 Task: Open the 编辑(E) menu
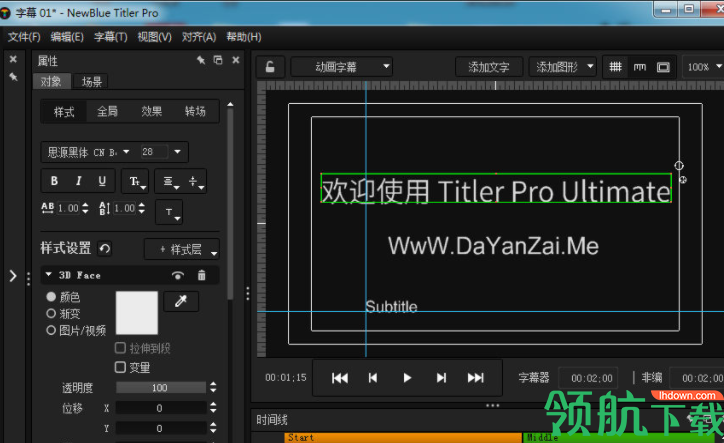point(67,37)
